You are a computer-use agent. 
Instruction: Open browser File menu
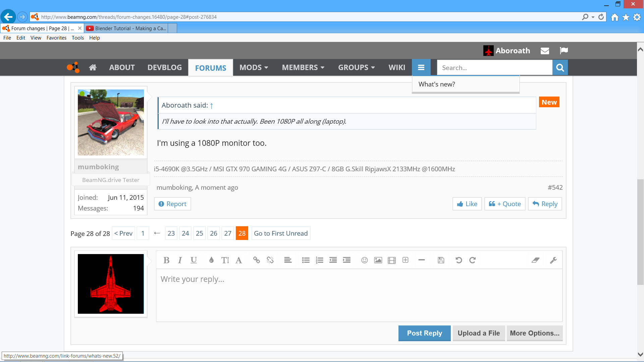[7, 38]
